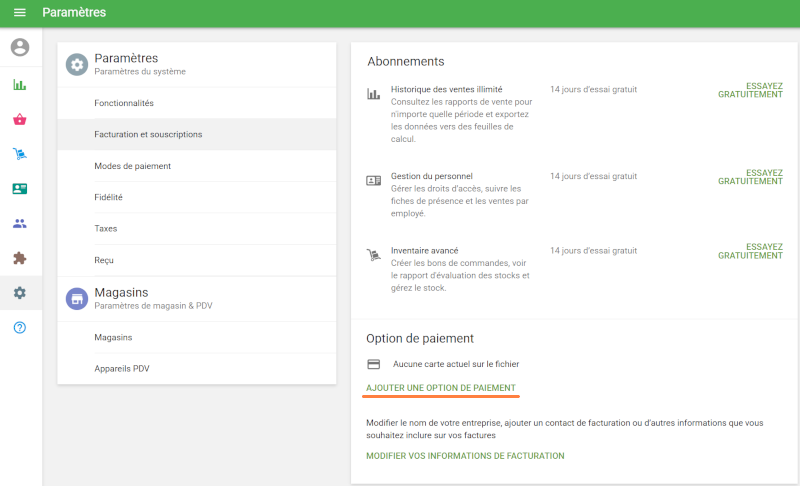Open the customers people icon
800x486 pixels.
coord(20,223)
